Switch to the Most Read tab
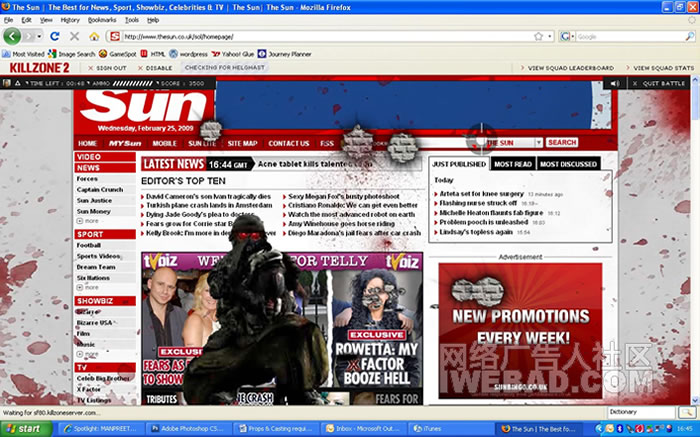700x437 pixels. [x=513, y=164]
